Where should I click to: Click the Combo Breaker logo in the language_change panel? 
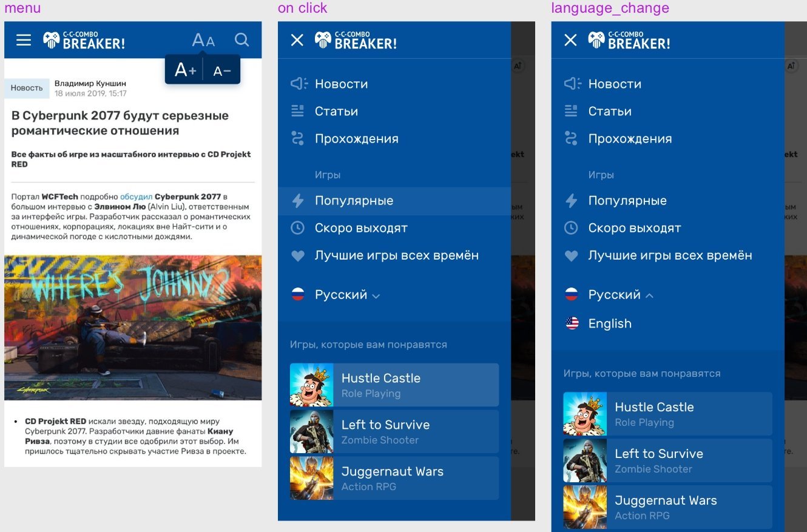(x=629, y=40)
